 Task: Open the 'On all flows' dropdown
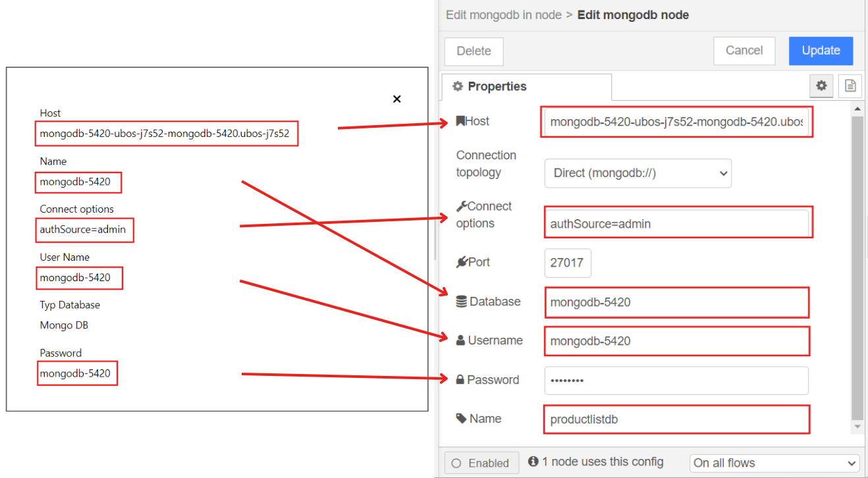coord(773,462)
